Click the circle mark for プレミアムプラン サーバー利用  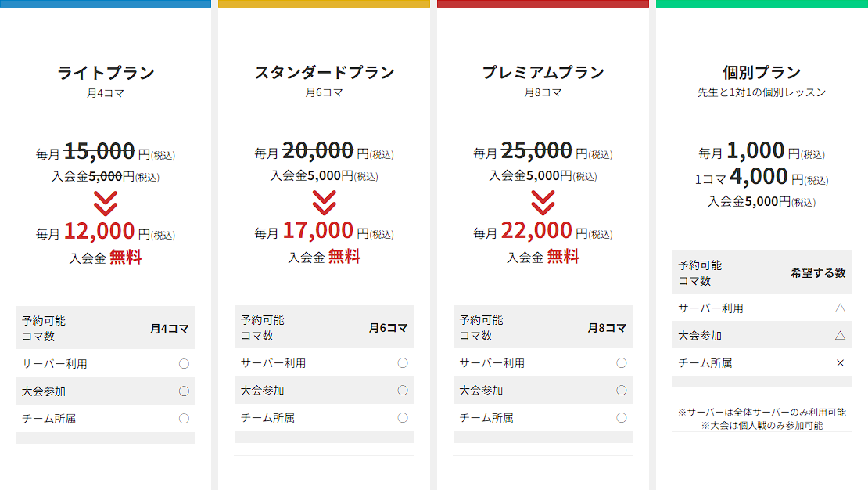(622, 363)
